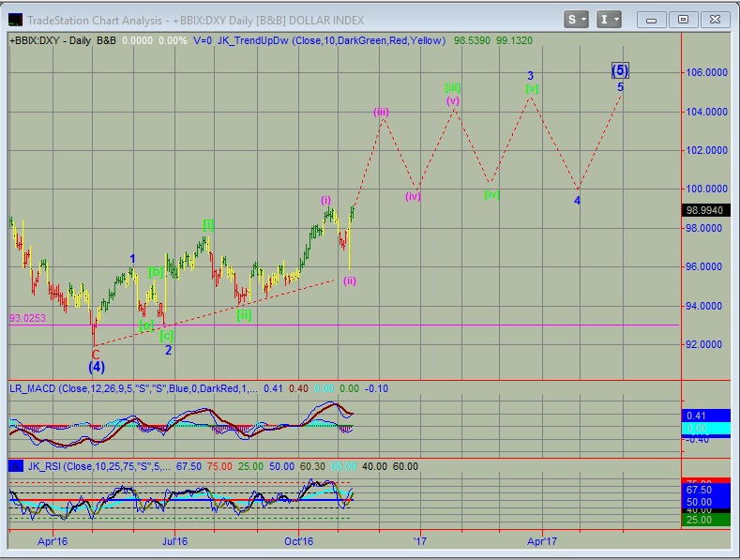
Task: Open the I interval linking dropdown
Action: [x=609, y=19]
